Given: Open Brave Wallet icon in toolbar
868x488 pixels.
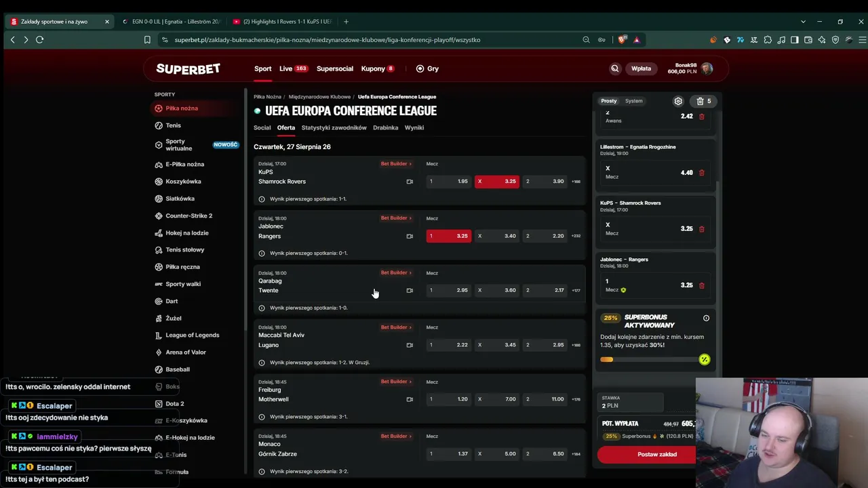Looking at the screenshot, I should click(808, 40).
